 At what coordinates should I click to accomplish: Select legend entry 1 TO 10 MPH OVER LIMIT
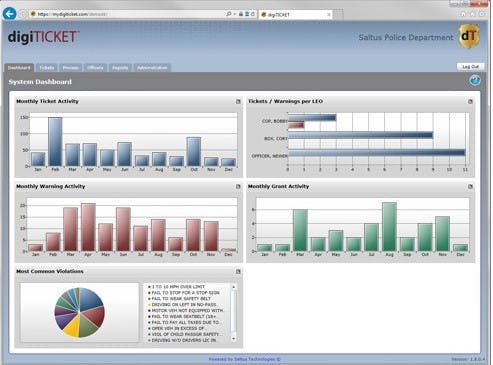pyautogui.click(x=177, y=287)
